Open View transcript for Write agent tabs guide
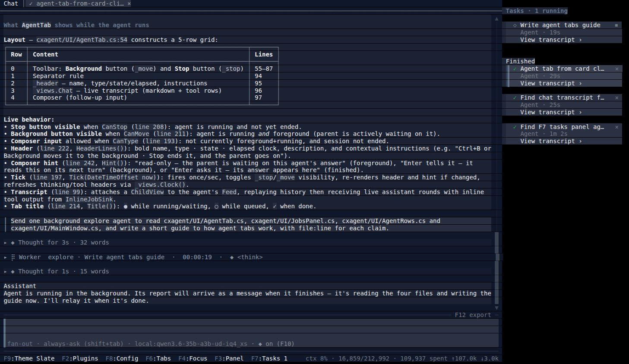 pos(551,40)
